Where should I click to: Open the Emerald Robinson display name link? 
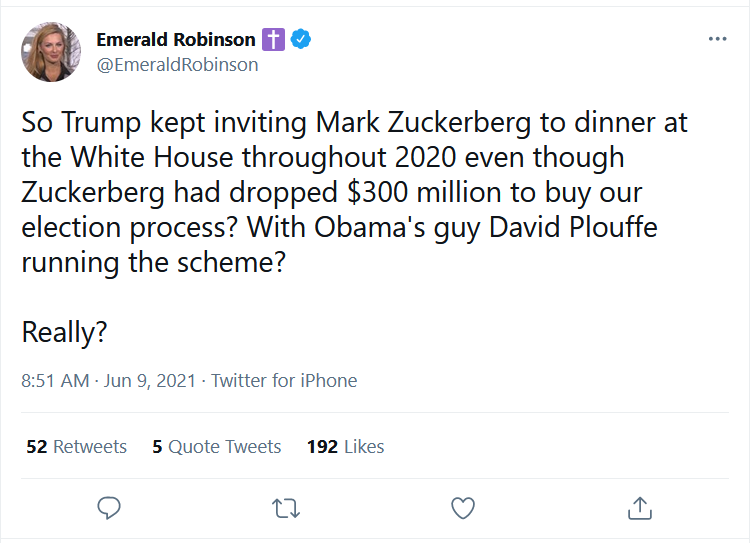[176, 39]
